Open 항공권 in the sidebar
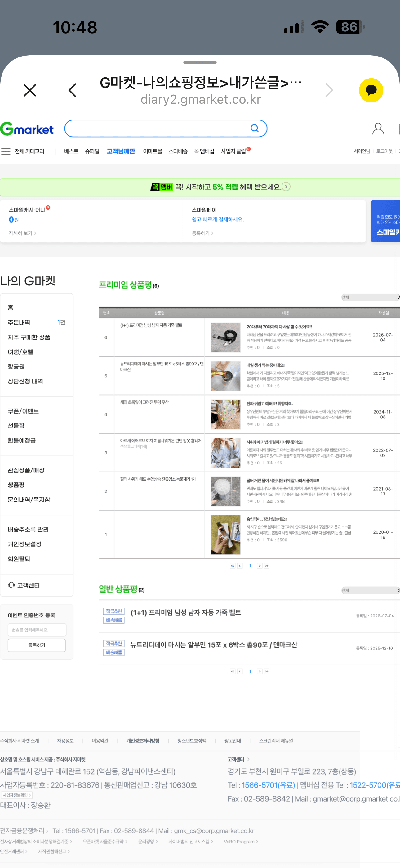Screen dimensions: 400x868 coord(16,366)
